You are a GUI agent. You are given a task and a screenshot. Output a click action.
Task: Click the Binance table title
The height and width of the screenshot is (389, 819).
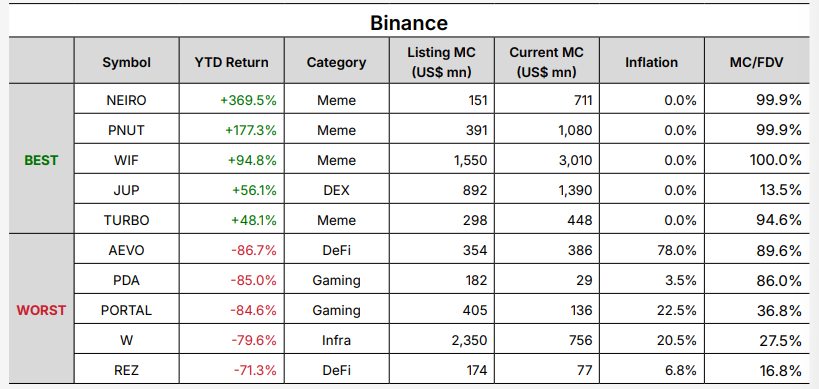tap(409, 23)
